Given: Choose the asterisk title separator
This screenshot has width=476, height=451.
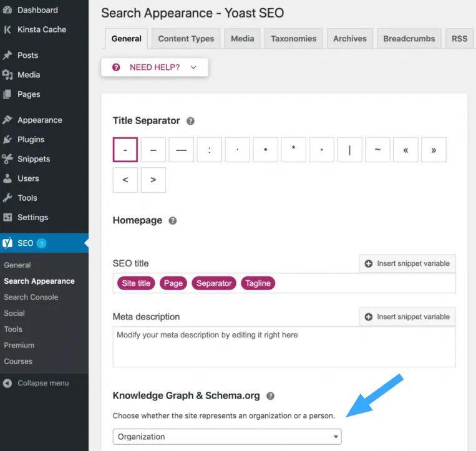Looking at the screenshot, I should point(293,150).
